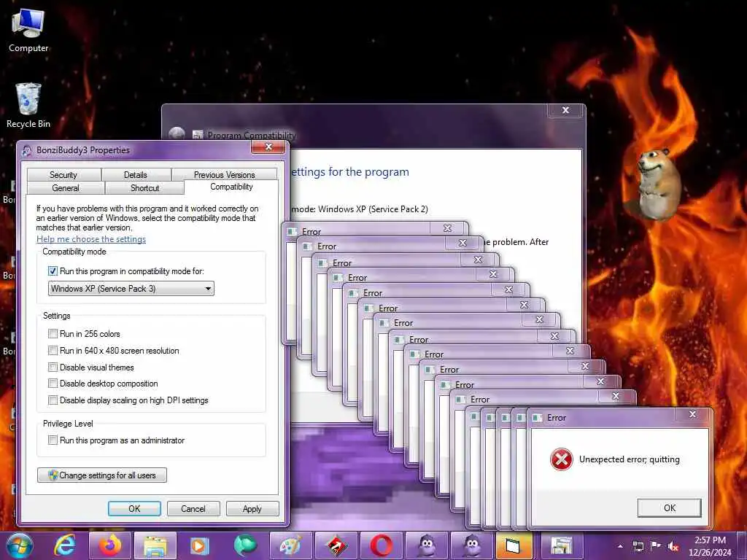Select the Compatibility tab
Image resolution: width=747 pixels, height=560 pixels.
[x=231, y=187]
